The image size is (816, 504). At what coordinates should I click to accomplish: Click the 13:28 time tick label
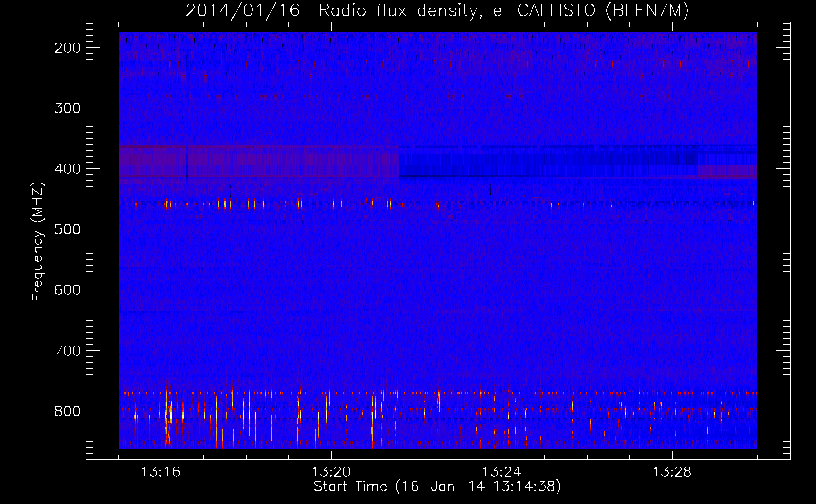click(x=672, y=472)
